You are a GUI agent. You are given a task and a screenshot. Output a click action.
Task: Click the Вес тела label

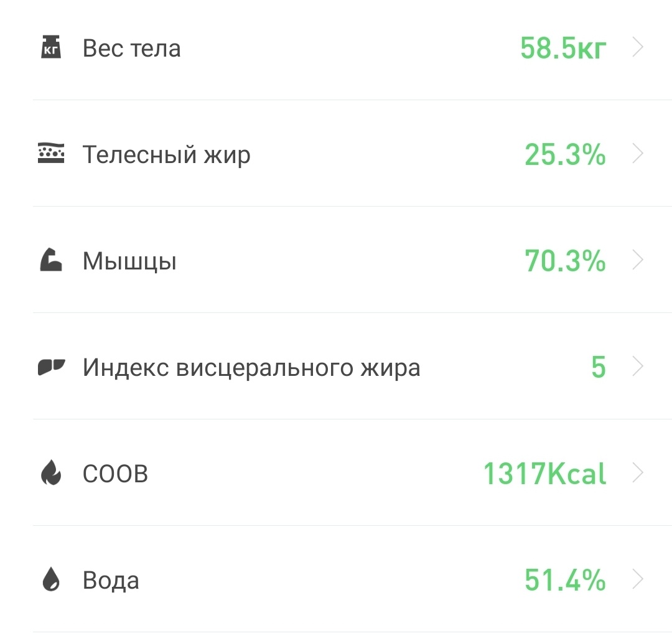131,47
